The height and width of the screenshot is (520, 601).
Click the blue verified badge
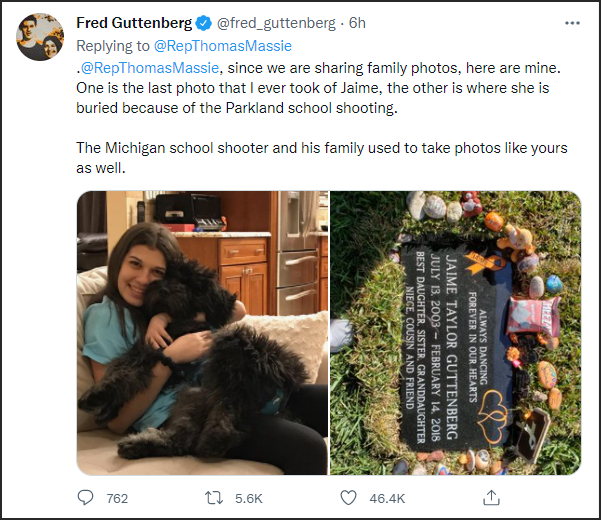(x=203, y=23)
